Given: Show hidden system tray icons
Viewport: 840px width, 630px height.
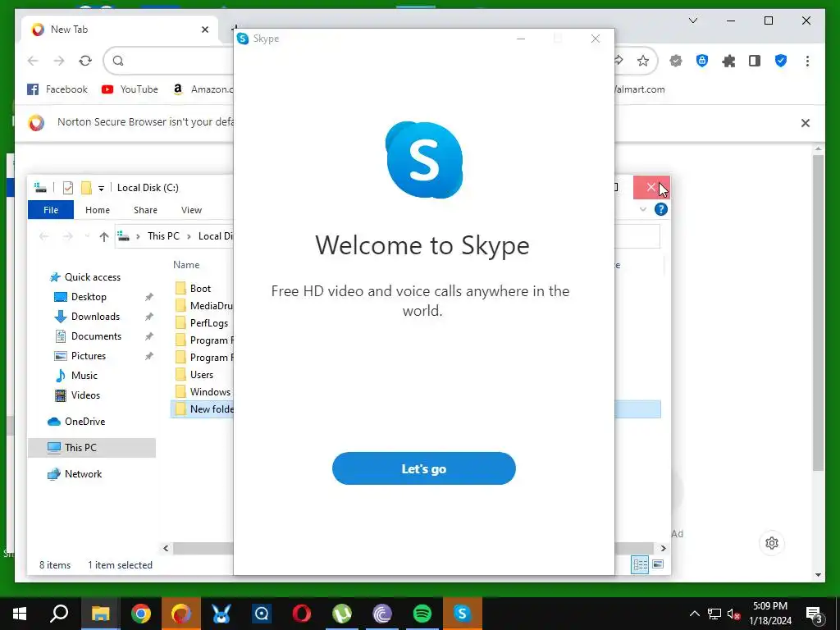Looking at the screenshot, I should [694, 614].
